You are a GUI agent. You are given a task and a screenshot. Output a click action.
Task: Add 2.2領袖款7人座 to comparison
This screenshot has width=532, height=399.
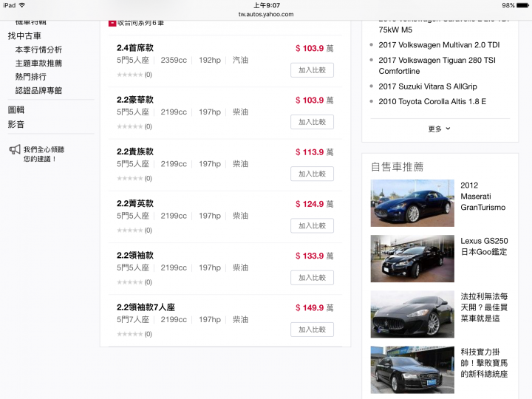point(312,330)
